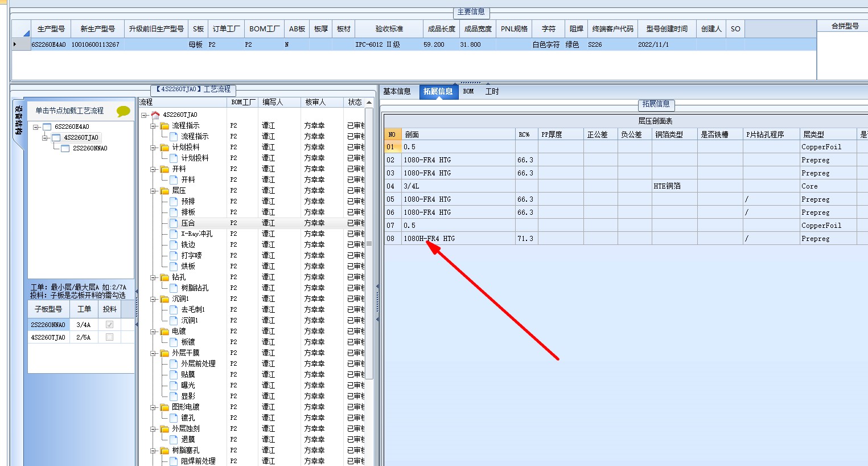Click the 核审人 column header
The image size is (868, 466).
coord(323,103)
